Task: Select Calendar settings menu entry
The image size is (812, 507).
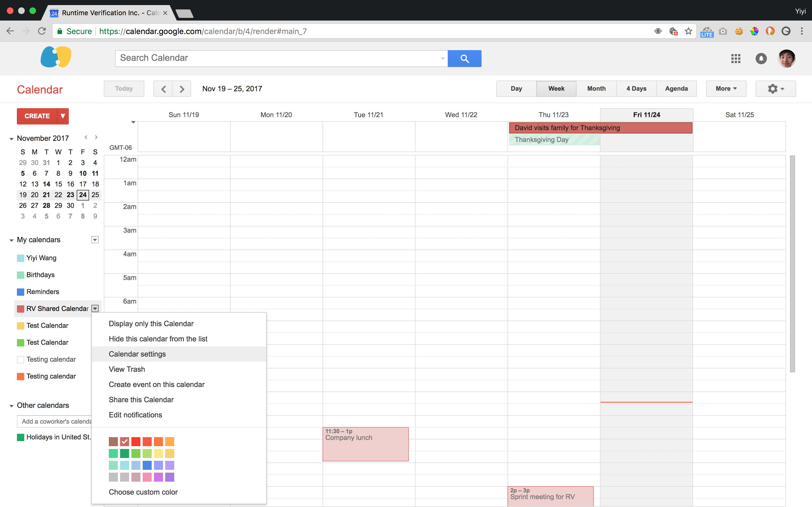Action: [137, 354]
